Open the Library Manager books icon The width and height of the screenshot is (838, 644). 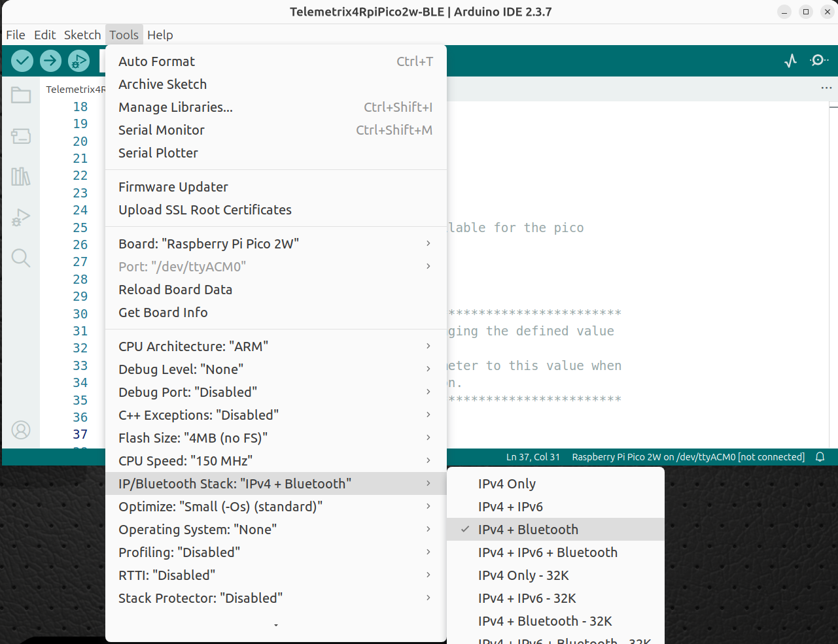(21, 177)
